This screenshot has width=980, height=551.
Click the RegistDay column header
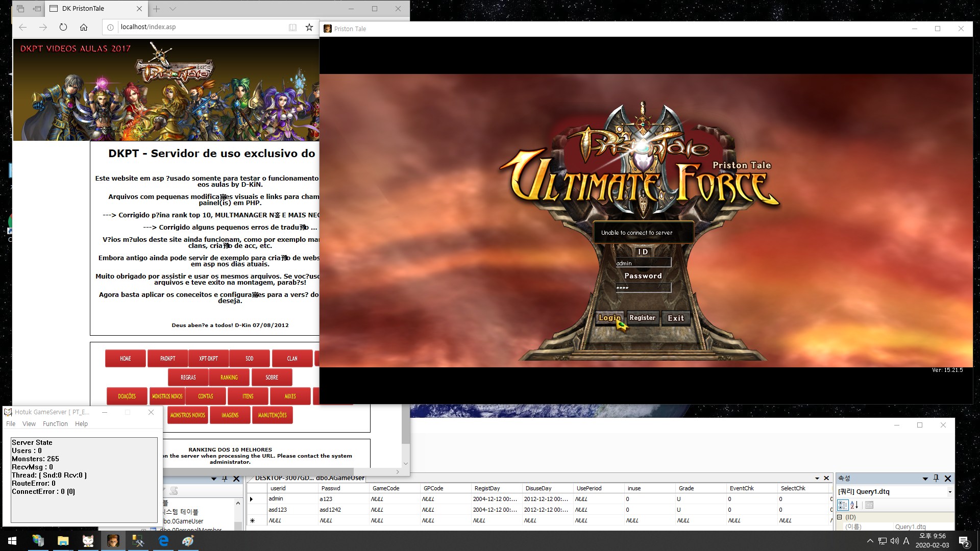pos(497,488)
